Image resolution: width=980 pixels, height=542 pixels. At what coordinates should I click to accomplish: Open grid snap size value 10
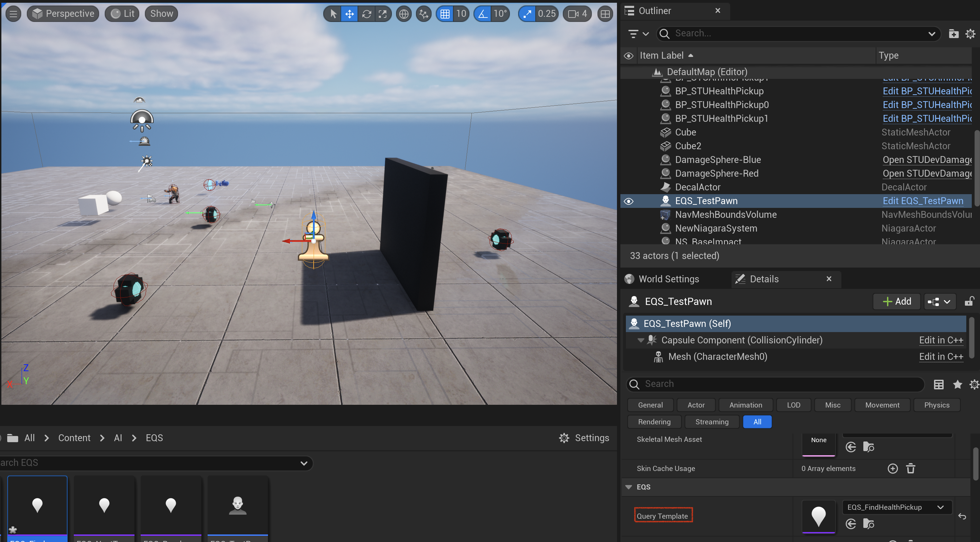(461, 14)
